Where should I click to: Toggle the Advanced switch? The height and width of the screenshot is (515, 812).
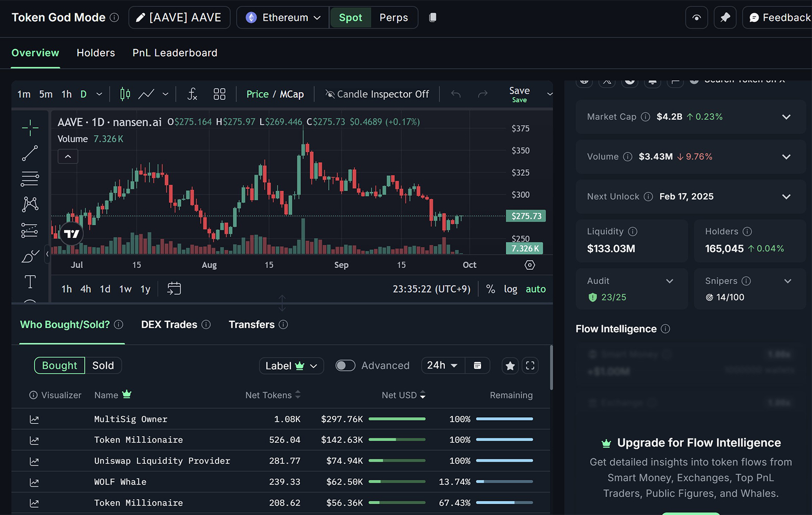tap(345, 366)
